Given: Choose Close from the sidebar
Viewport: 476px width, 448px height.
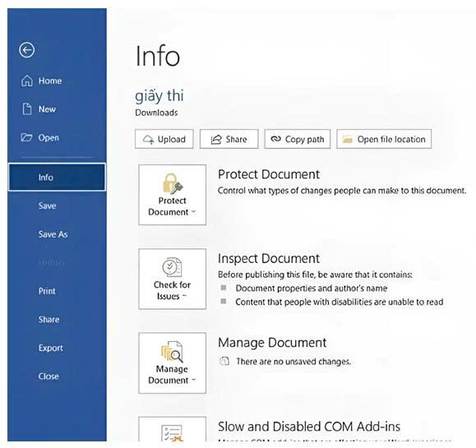Looking at the screenshot, I should coord(49,376).
